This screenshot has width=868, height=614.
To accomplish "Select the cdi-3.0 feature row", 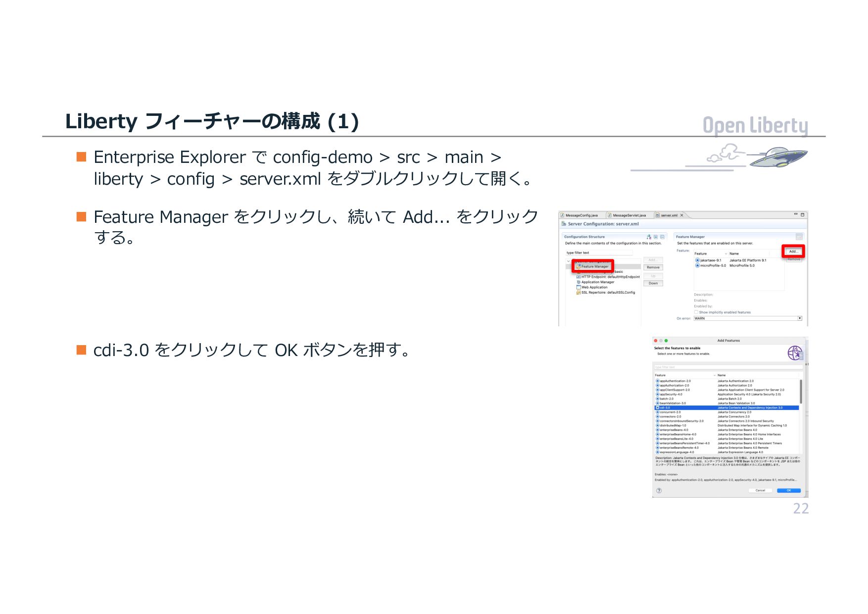I will (727, 408).
